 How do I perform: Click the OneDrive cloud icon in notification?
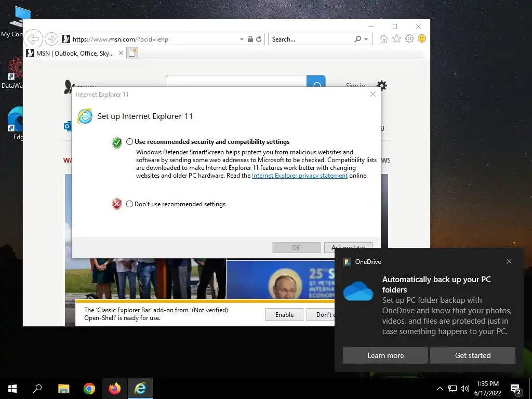pos(358,291)
